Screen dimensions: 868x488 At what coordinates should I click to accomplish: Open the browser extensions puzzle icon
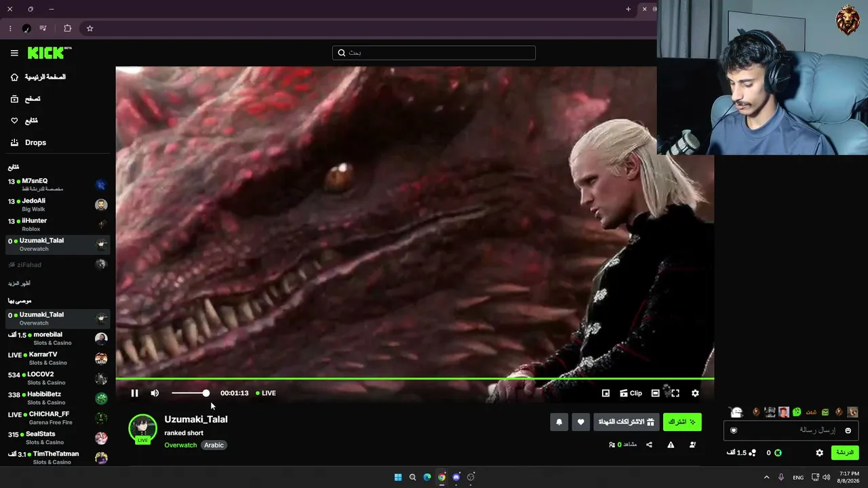[67, 28]
